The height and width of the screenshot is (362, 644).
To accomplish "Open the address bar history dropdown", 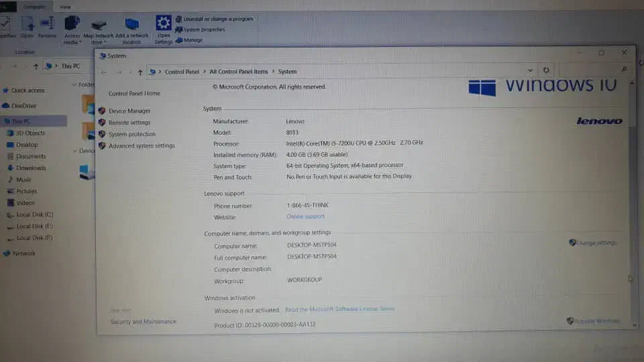I will tap(530, 70).
